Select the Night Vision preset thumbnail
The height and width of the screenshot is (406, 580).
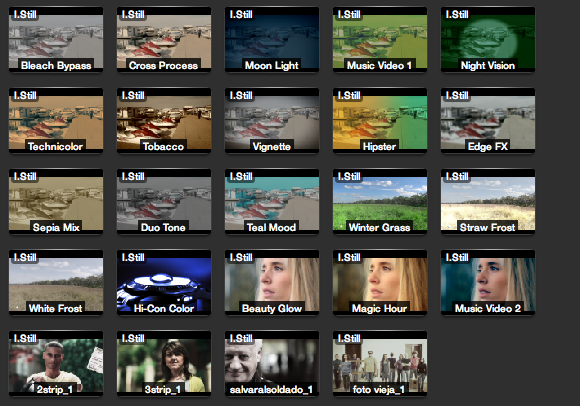[x=488, y=39]
